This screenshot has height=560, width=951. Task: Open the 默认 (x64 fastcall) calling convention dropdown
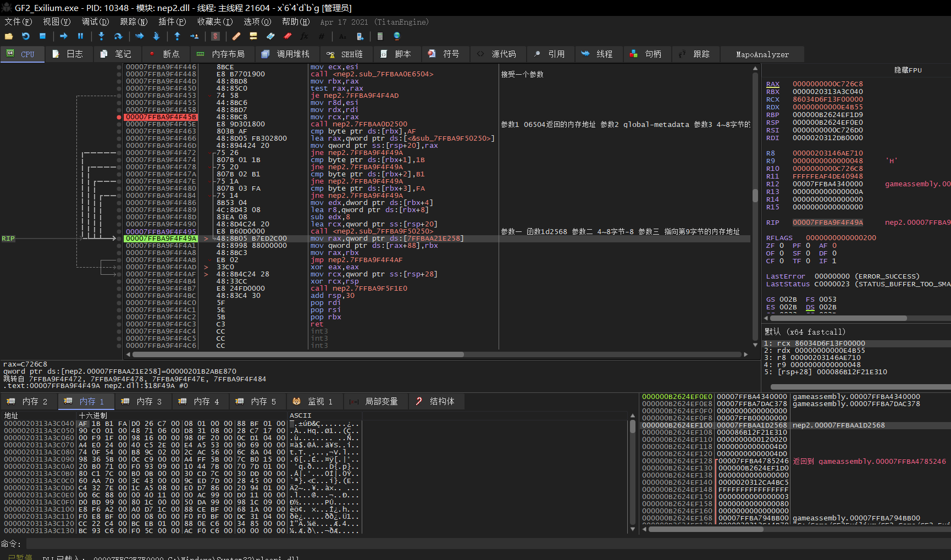[805, 332]
